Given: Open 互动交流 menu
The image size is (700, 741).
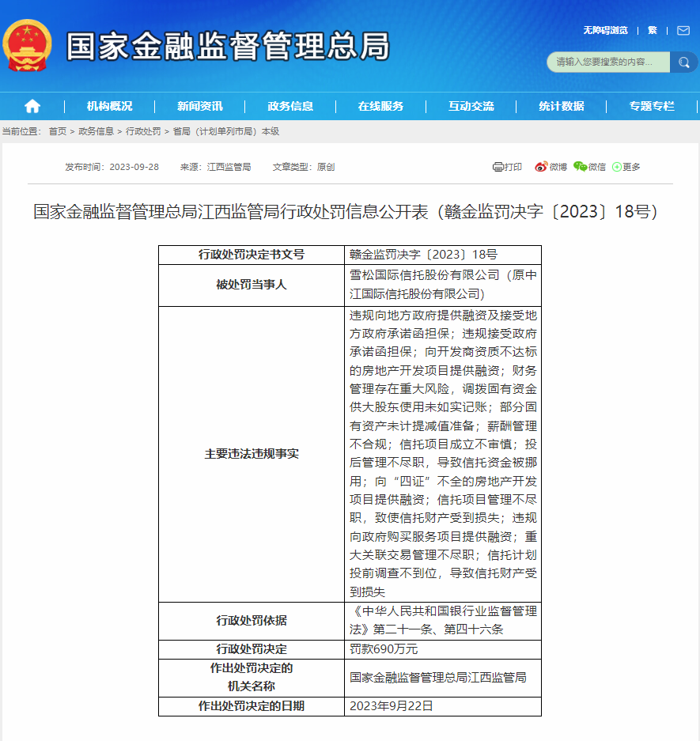Looking at the screenshot, I should tap(471, 106).
